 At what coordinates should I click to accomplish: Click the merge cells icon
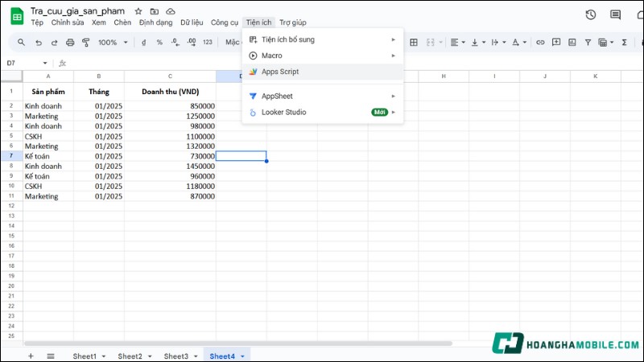tap(430, 43)
